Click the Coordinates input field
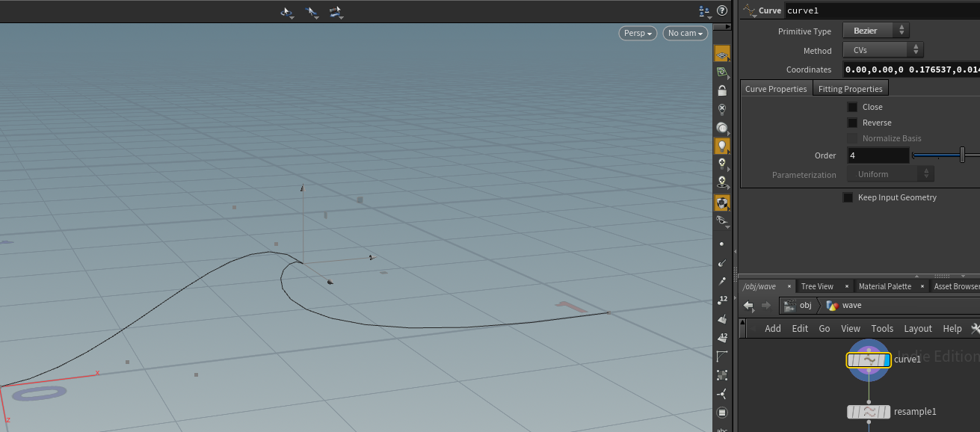980x432 pixels. click(911, 70)
